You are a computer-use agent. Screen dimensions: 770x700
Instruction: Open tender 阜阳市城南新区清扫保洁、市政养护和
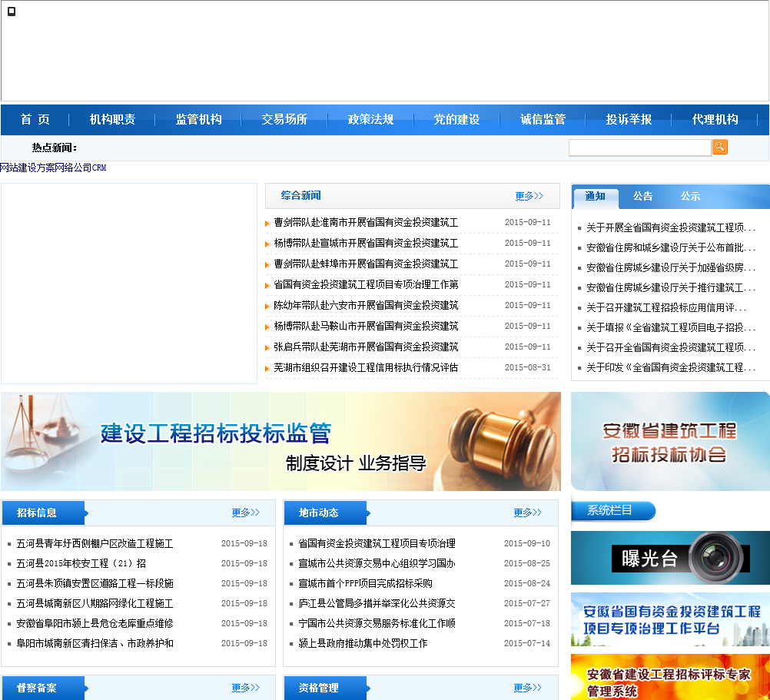point(95,644)
